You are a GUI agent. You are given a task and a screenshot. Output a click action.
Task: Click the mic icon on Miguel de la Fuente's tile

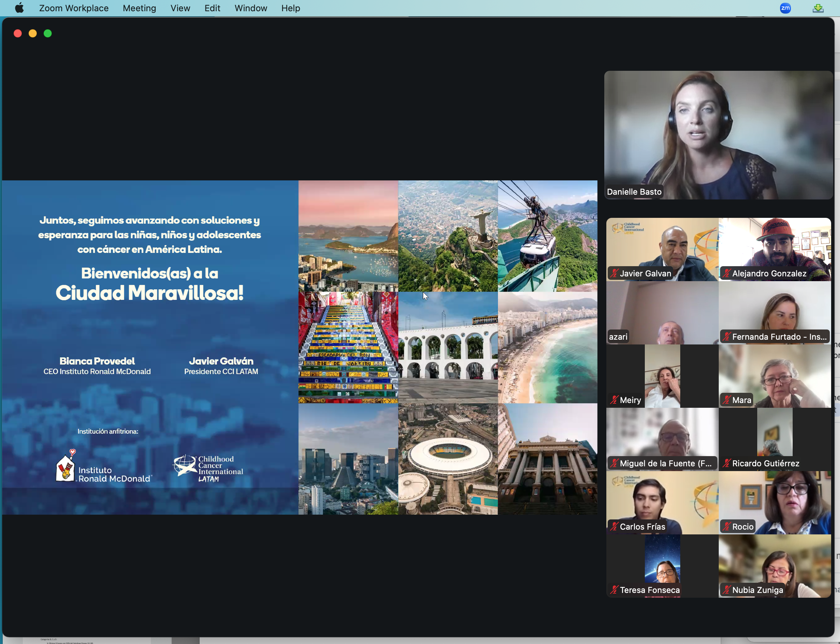click(x=615, y=463)
